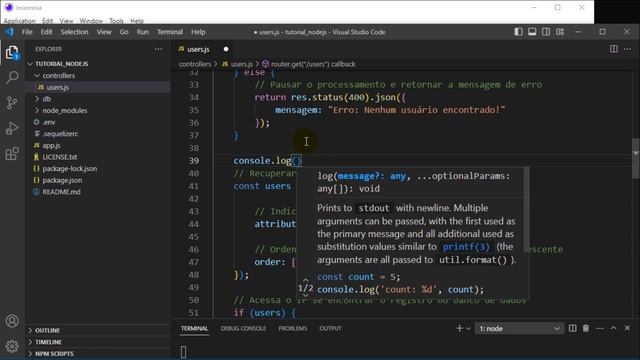Click the Explorer more actions ellipsis
Screen dimensions: 640x360
(x=158, y=49)
